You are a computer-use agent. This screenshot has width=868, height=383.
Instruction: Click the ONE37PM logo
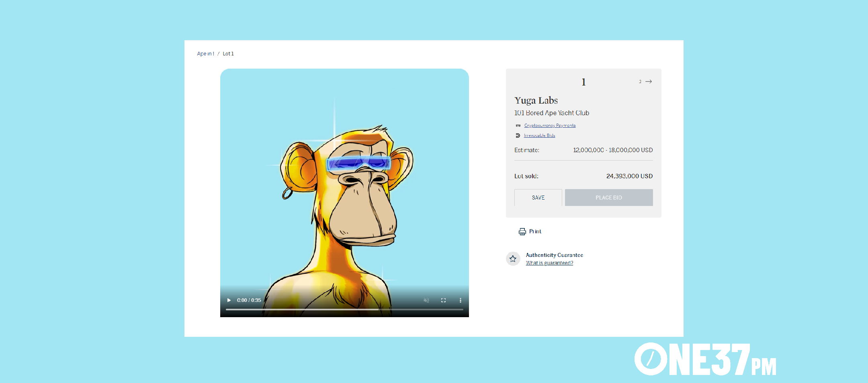[x=705, y=359]
